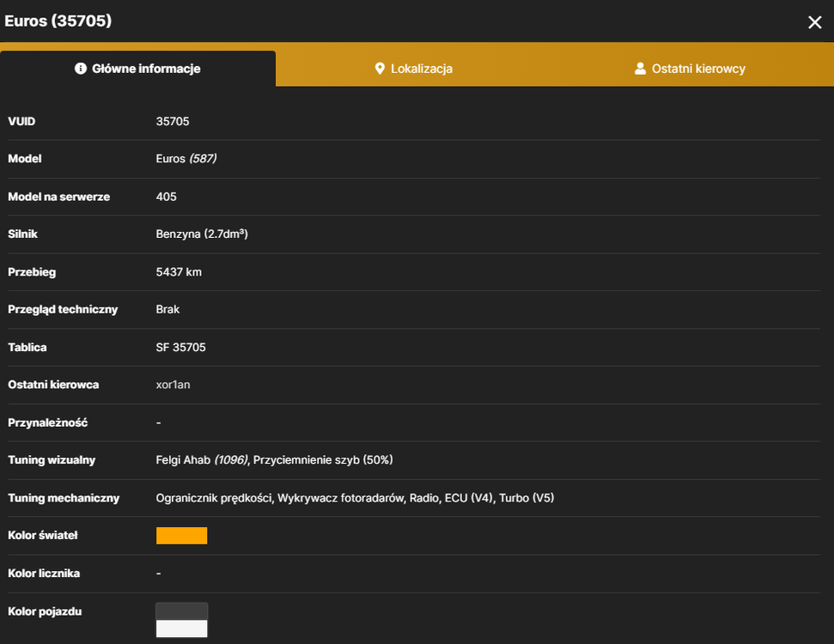Click the Kolor licznika row label
Screen dimensions: 834x644
coord(44,574)
